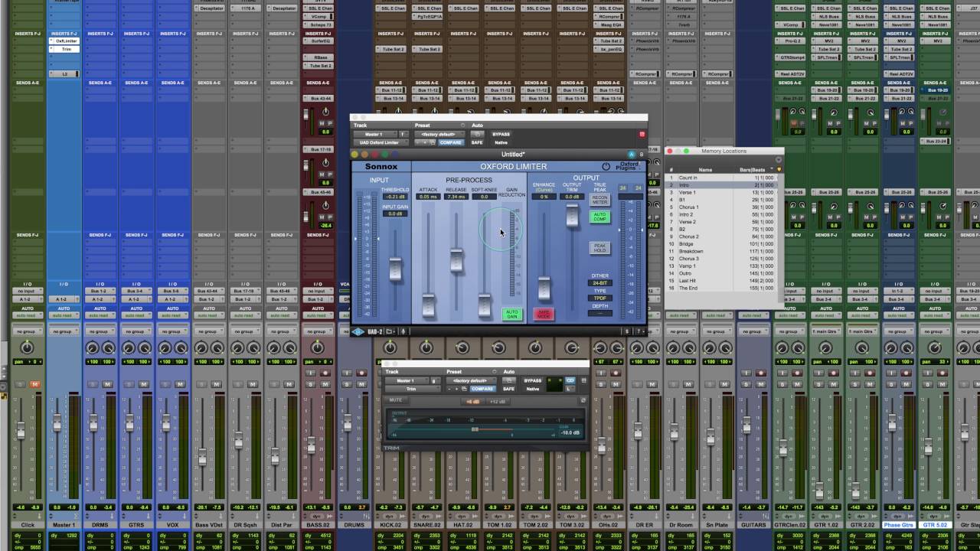
Task: Click the RECON METER button
Action: (x=599, y=200)
